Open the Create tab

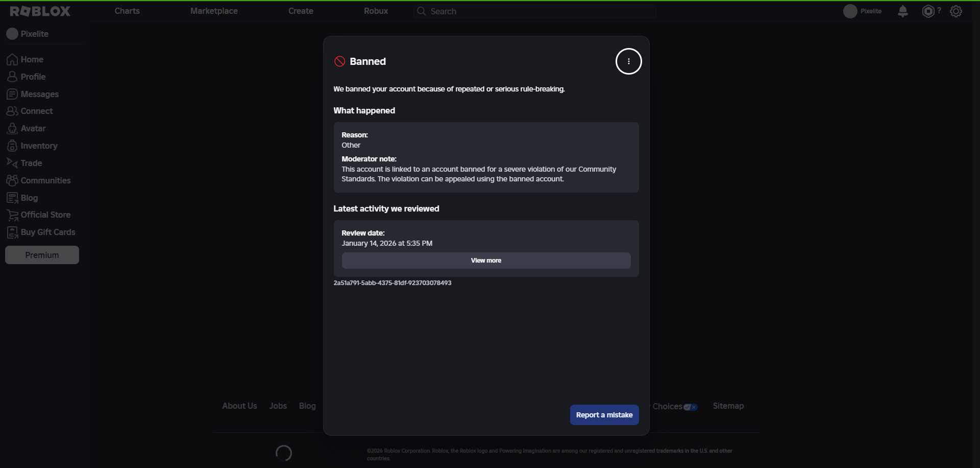[300, 11]
